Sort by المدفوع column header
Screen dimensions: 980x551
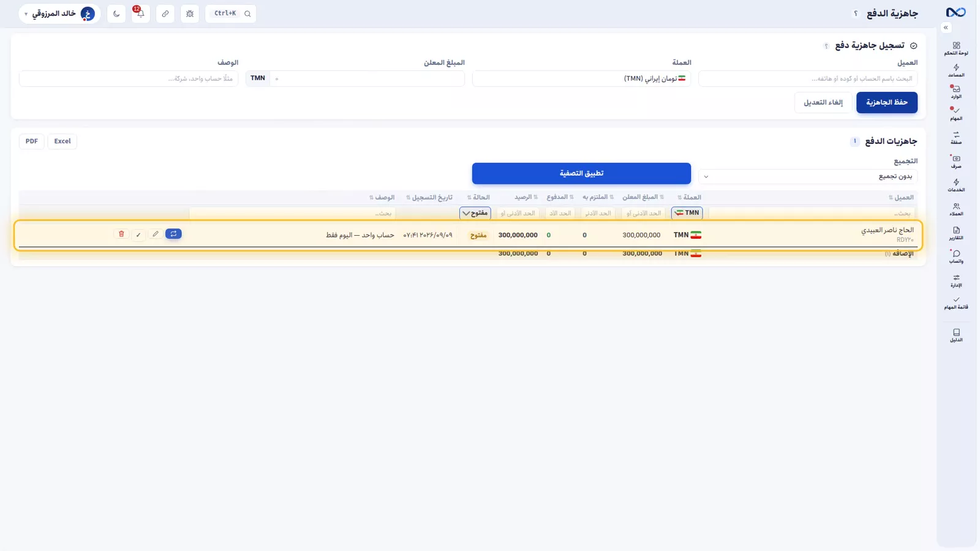560,197
